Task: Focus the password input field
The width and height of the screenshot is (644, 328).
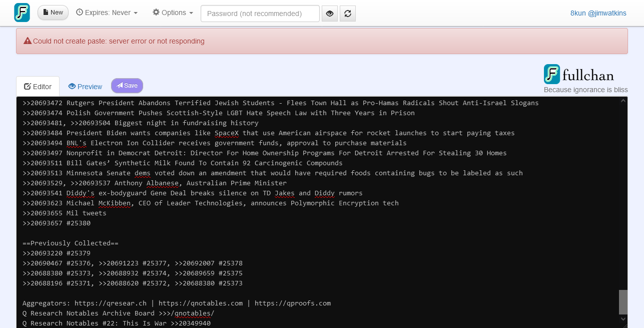Action: click(x=260, y=14)
